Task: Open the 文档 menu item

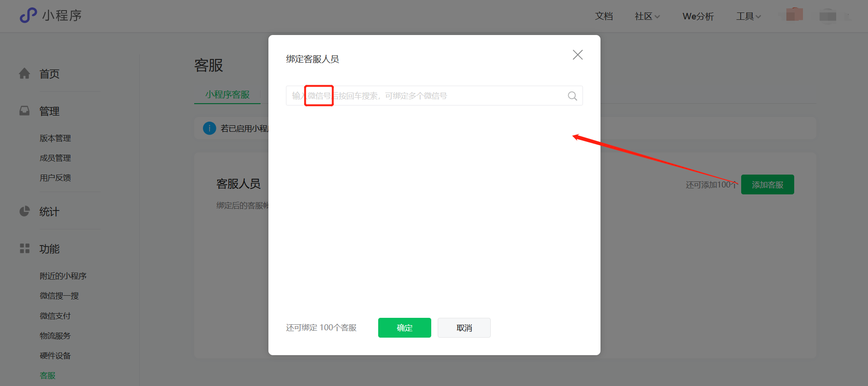Action: coord(604,17)
